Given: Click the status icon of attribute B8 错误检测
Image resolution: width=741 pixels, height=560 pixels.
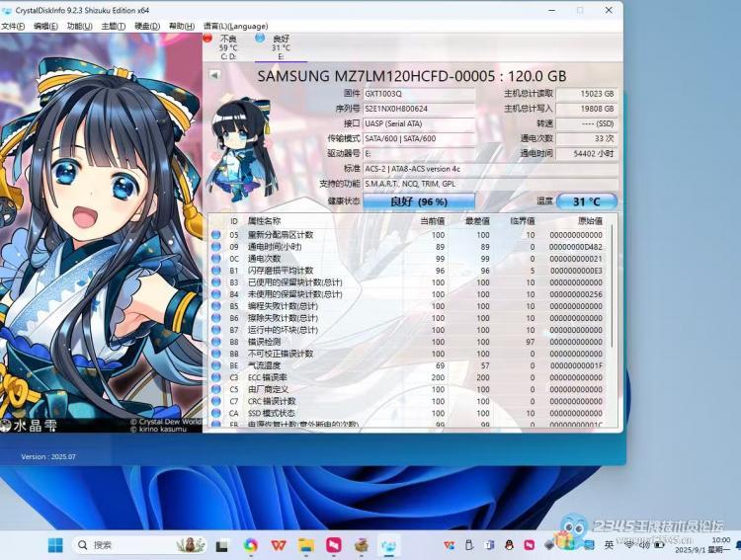Looking at the screenshot, I should click(x=216, y=342).
